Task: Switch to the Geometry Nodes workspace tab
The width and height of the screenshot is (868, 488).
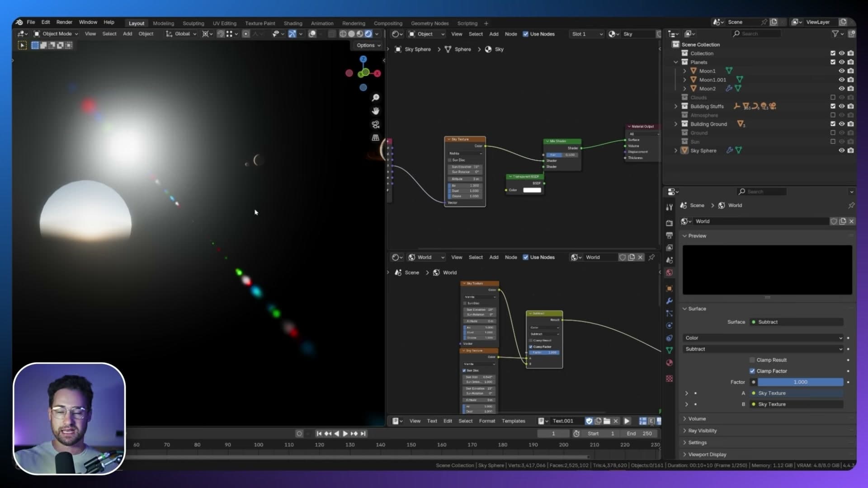Action: click(429, 23)
